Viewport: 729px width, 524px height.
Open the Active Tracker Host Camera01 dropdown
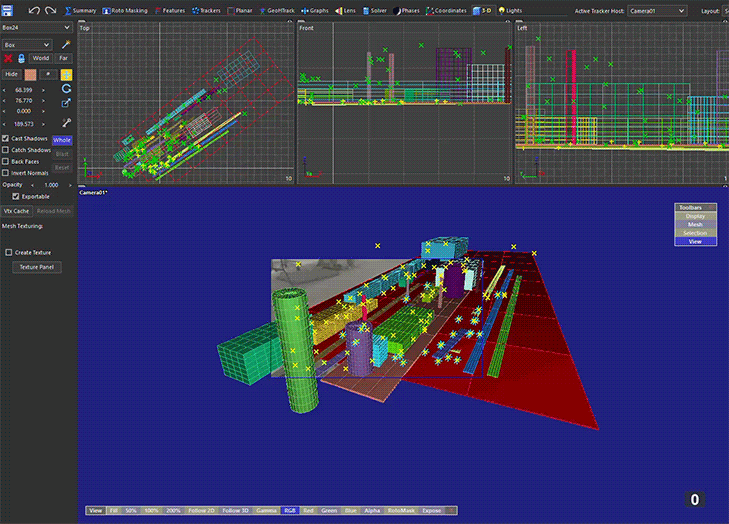[x=657, y=10]
